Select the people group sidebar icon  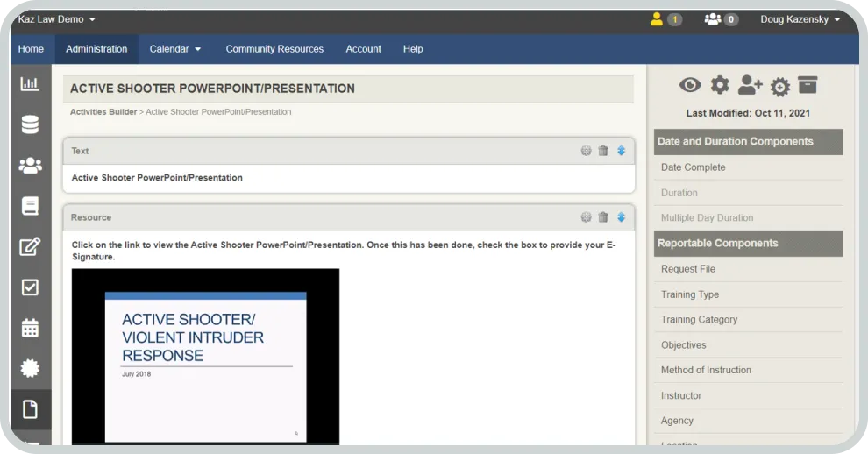30,166
